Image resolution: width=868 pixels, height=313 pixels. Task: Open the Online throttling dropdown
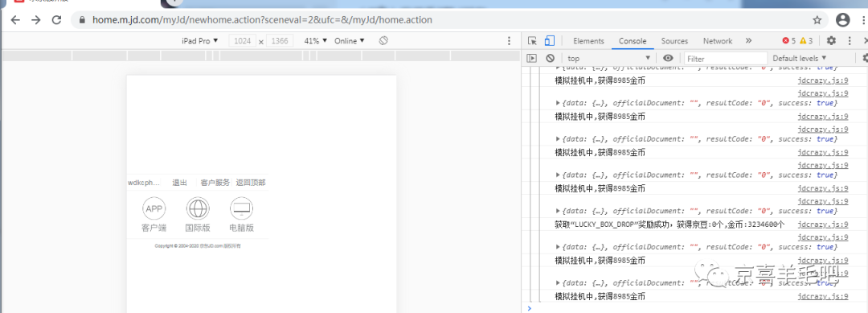350,41
